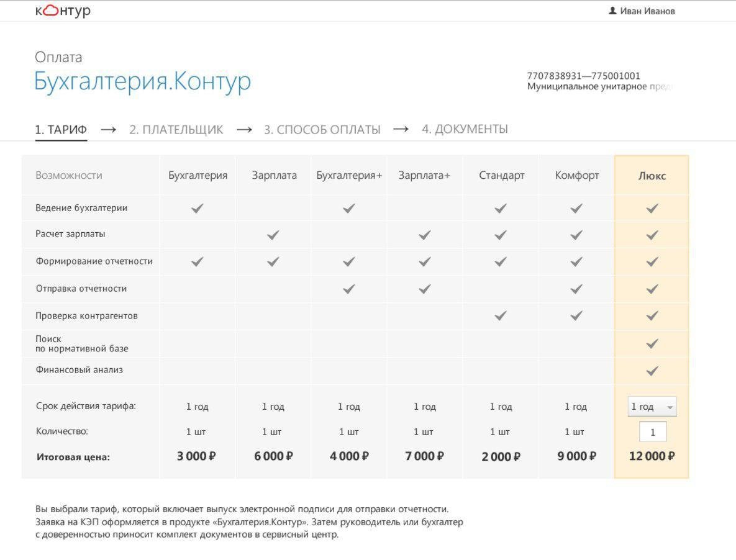This screenshot has height=560, width=736.
Task: Click the Расчет зарплаты row label
Action: (70, 234)
